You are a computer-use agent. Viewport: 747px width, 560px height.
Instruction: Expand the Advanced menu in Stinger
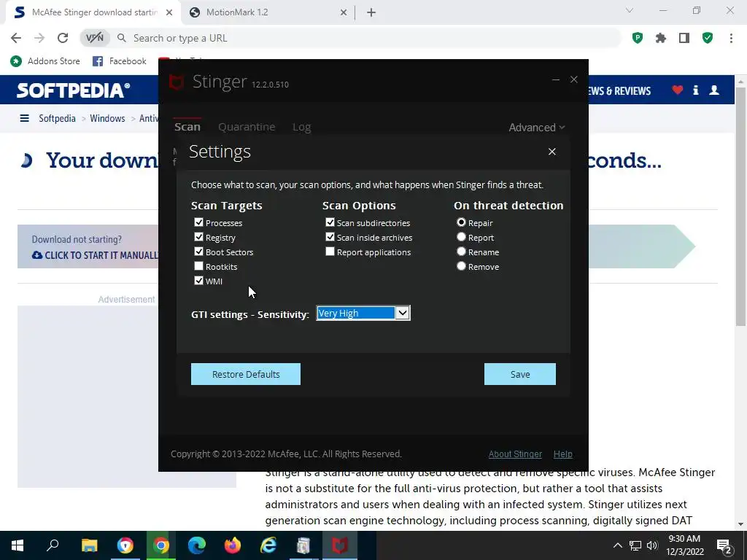pyautogui.click(x=536, y=127)
